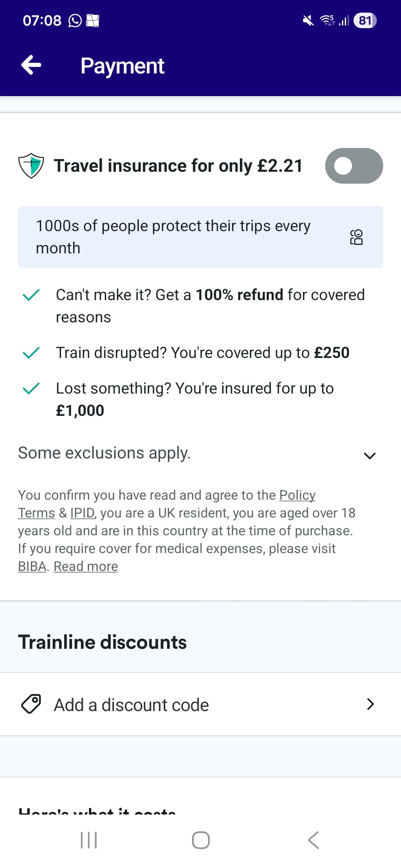Tap the "Some exclusions apply." text
The image size is (401, 868).
pyautogui.click(x=104, y=453)
